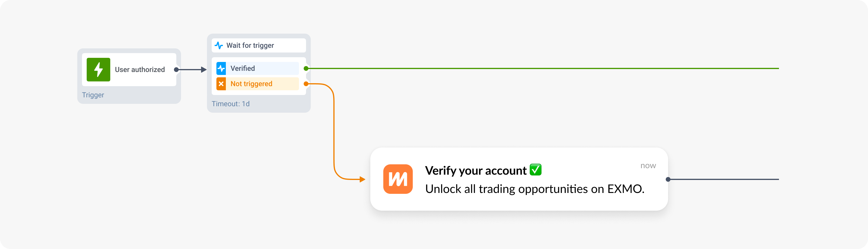
Task: Select the Verified branch row
Action: (258, 68)
